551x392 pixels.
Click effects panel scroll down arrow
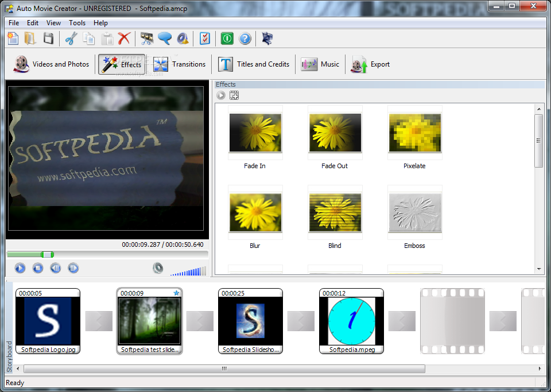(x=539, y=269)
